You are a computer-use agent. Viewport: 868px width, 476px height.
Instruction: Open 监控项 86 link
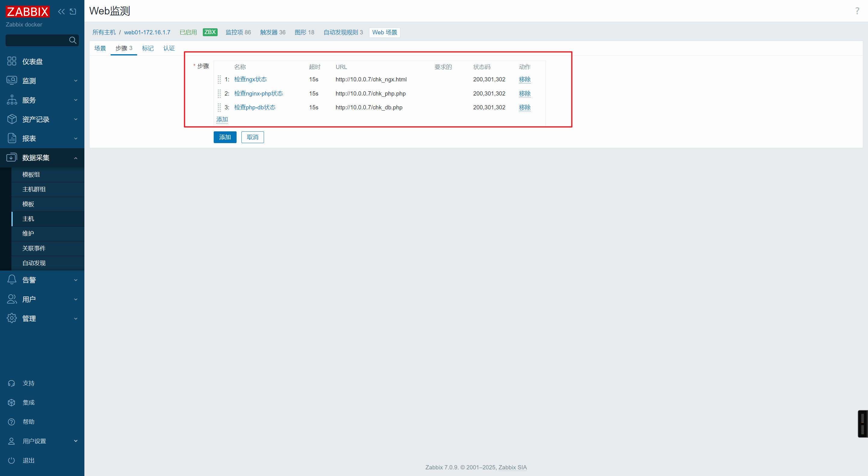238,32
